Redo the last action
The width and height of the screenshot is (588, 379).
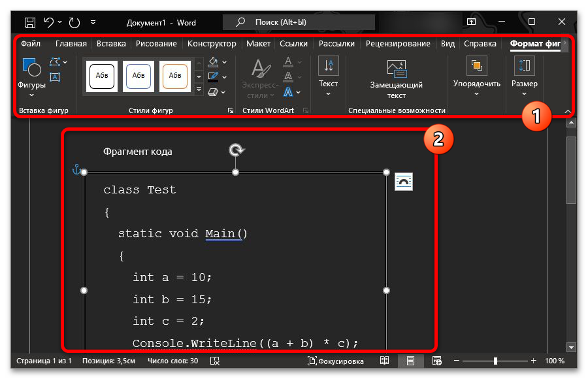click(x=74, y=22)
